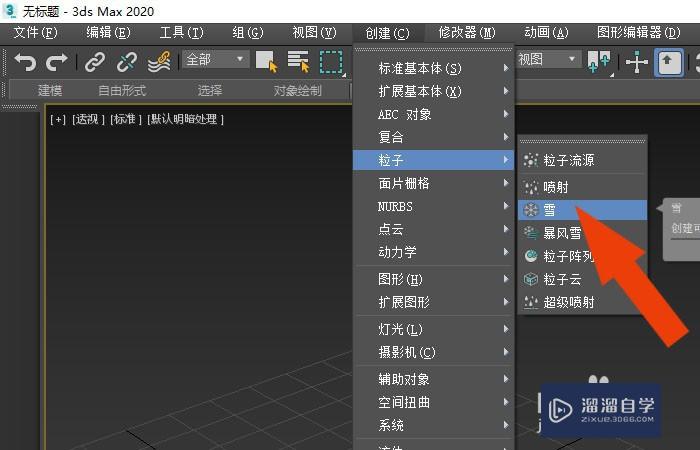Choose 粒子阵列 particle array
Screen dimensions: 700x450
pos(582,256)
